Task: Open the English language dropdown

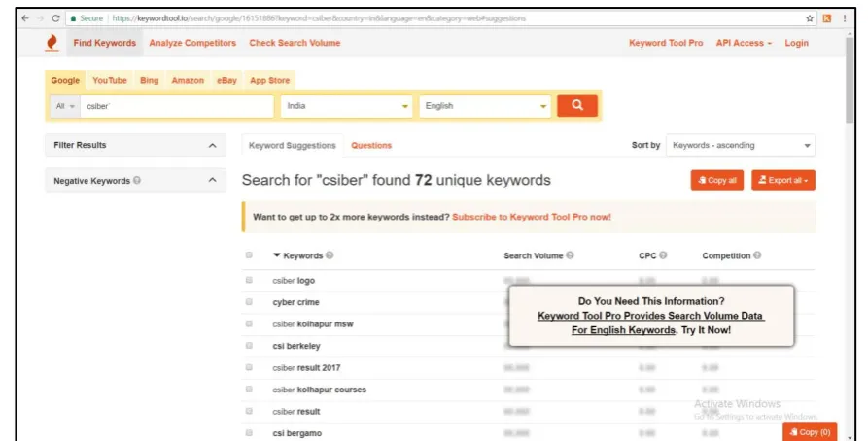Action: click(485, 106)
